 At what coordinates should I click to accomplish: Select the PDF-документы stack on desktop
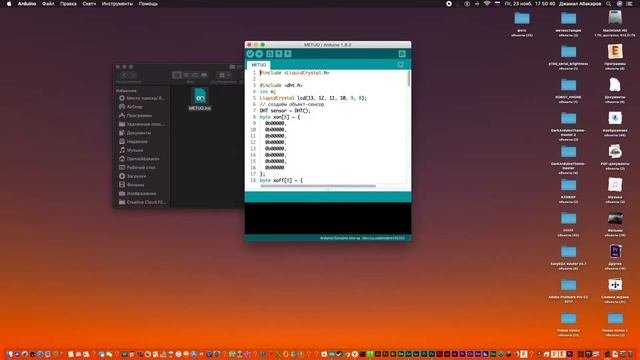[615, 157]
